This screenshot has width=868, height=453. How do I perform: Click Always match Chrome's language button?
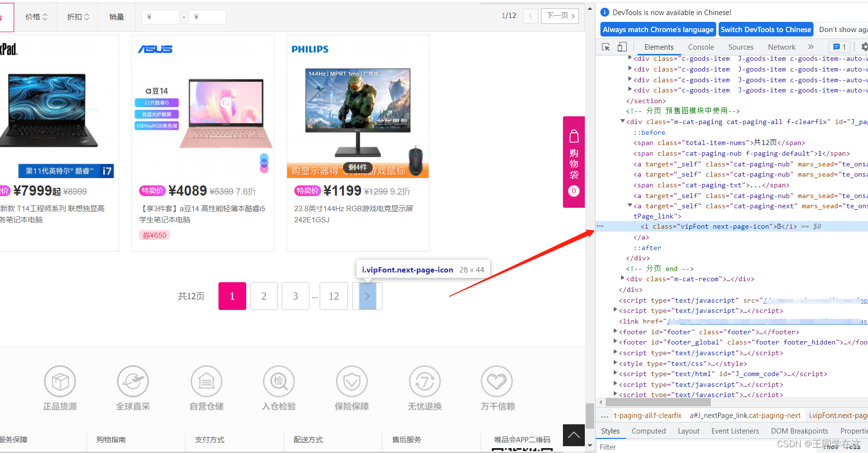658,30
